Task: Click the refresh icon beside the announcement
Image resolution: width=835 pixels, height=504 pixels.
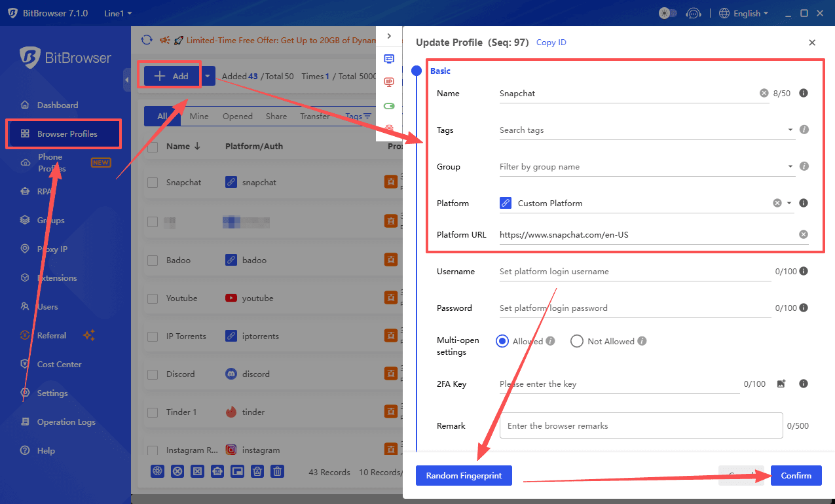Action: [x=147, y=40]
